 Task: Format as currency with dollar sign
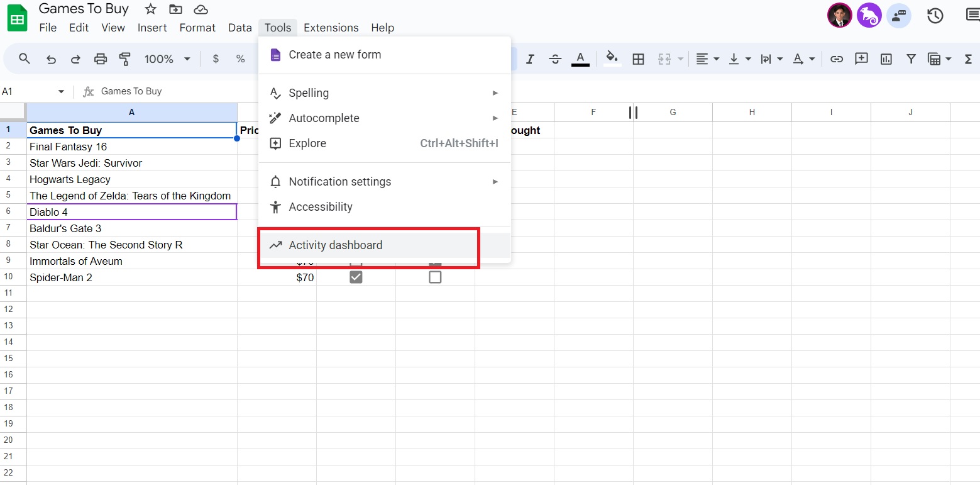click(x=216, y=59)
